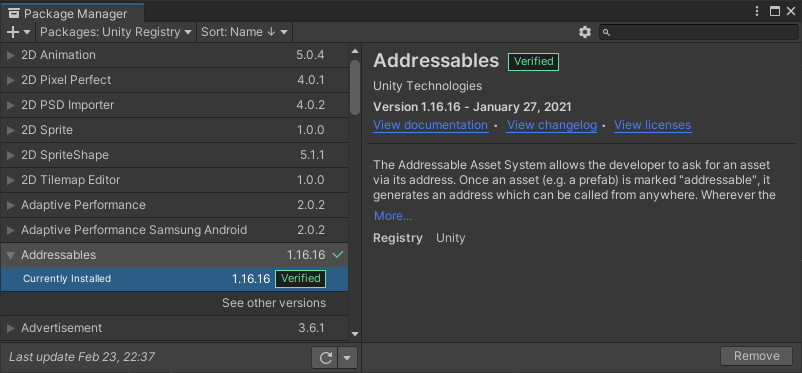Viewport: 802px width, 373px height.
Task: Open View changelog link
Action: click(x=551, y=125)
